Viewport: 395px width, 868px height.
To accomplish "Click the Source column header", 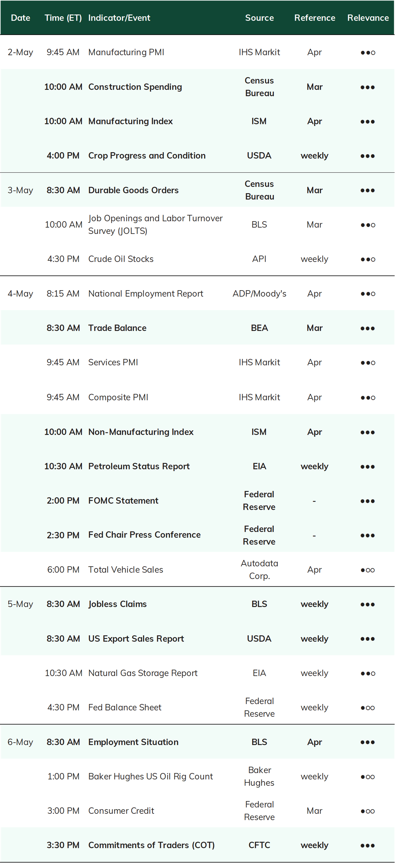I will pyautogui.click(x=259, y=18).
